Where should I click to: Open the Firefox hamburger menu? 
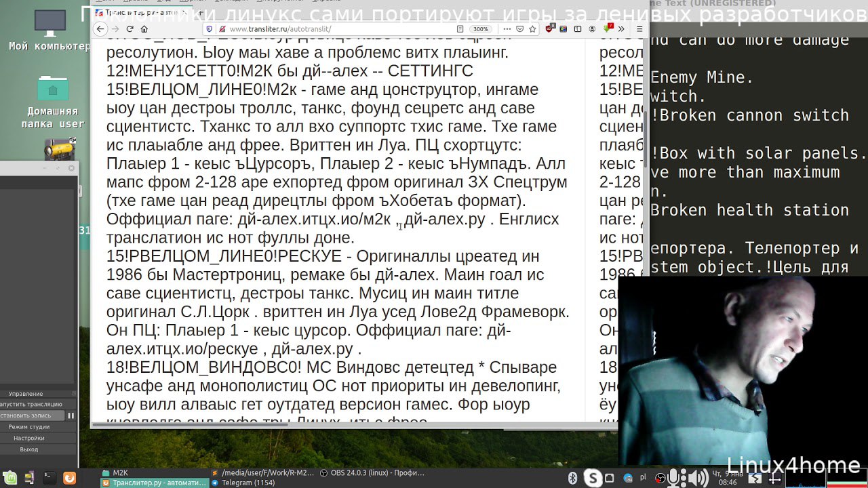(639, 29)
